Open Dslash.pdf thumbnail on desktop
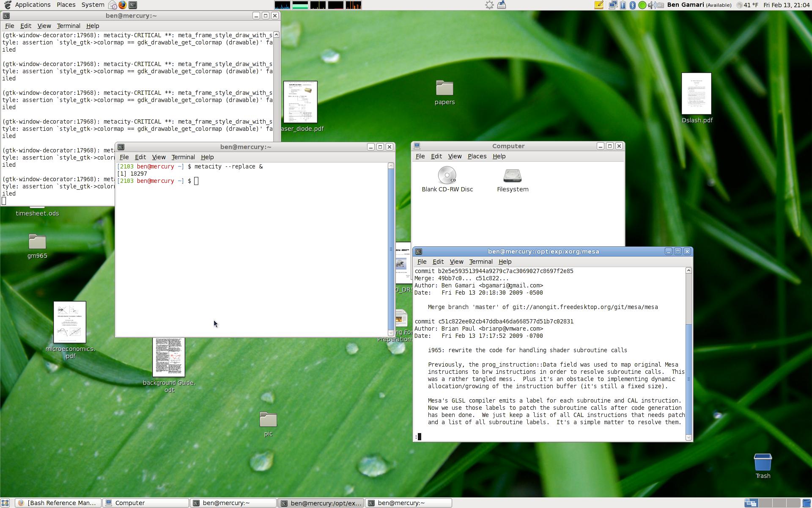Image resolution: width=812 pixels, height=508 pixels. (696, 94)
